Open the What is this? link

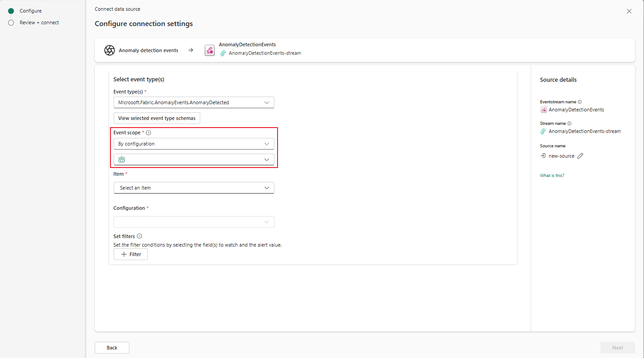point(552,176)
